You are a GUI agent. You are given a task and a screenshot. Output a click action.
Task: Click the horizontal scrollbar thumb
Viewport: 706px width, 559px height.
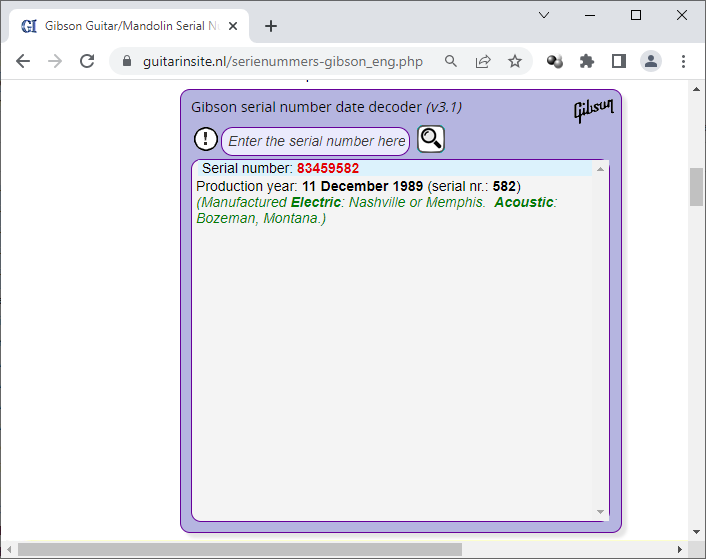240,550
